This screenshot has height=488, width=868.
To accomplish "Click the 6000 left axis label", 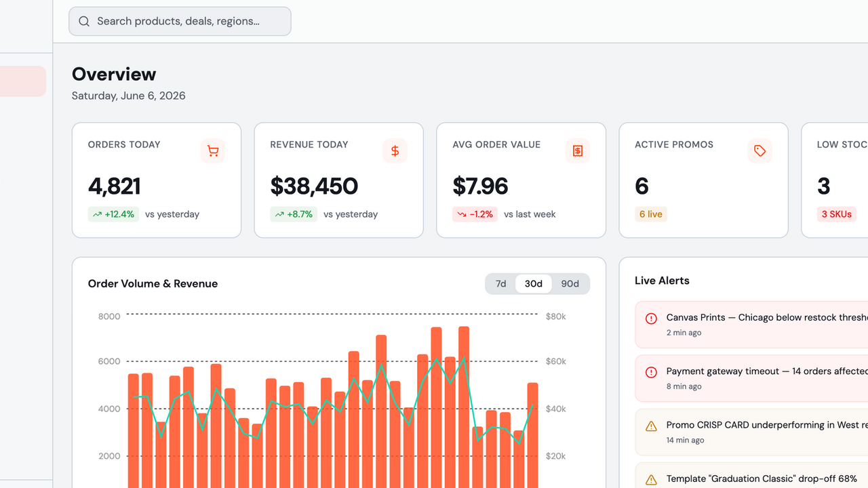I will point(109,361).
